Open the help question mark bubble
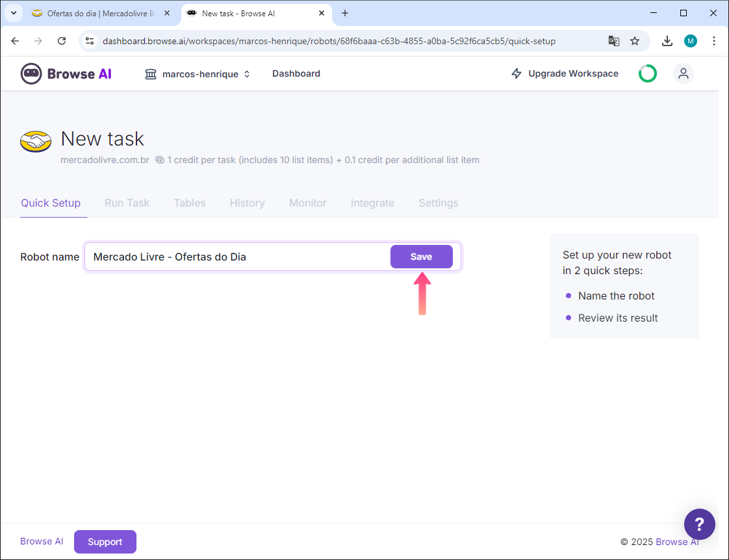This screenshot has height=560, width=729. pyautogui.click(x=699, y=524)
